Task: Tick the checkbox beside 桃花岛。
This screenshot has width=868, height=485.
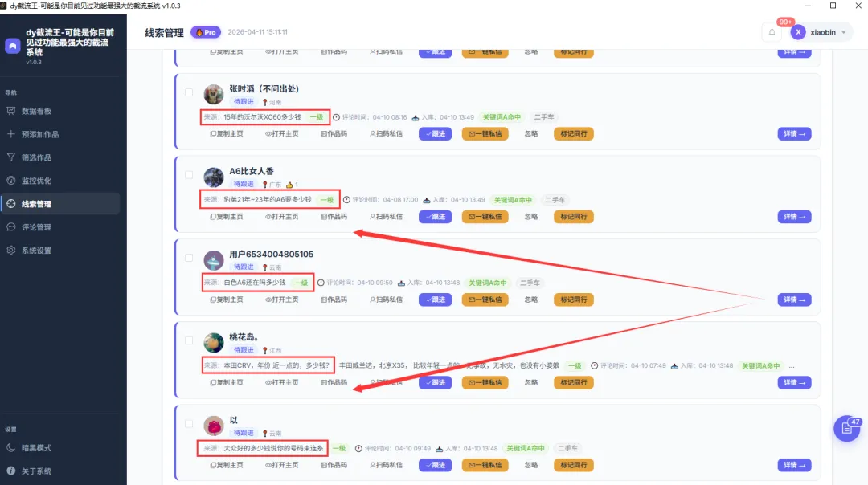Action: 189,340
